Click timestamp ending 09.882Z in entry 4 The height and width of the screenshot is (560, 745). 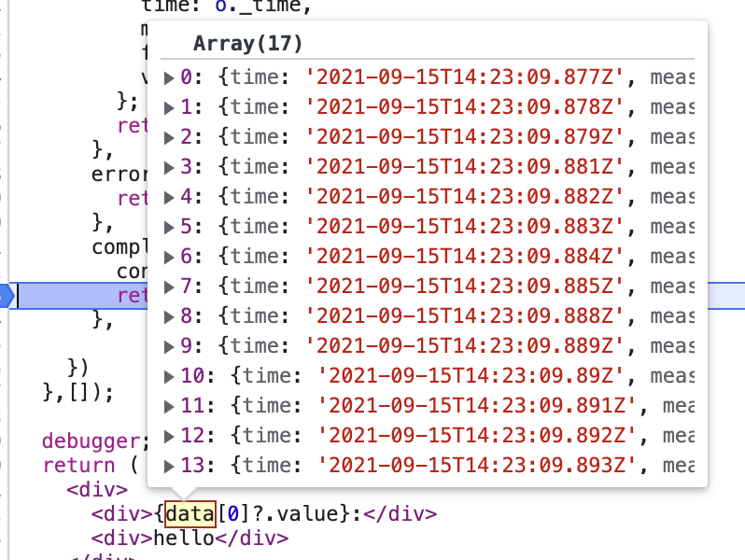pyautogui.click(x=465, y=197)
